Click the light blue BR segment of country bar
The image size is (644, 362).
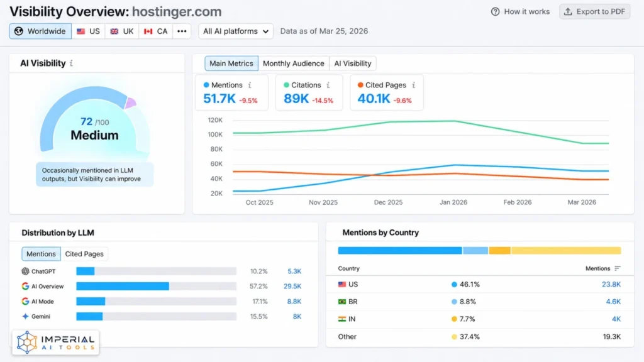(475, 250)
